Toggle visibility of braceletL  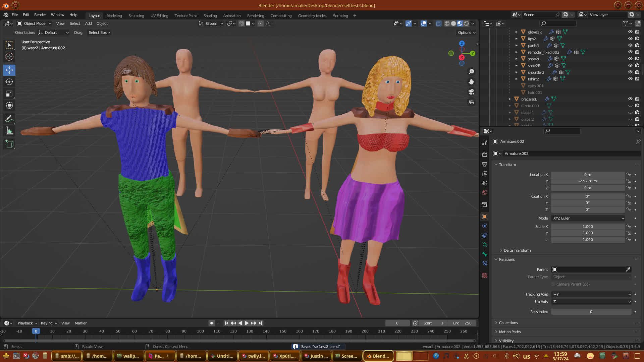point(630,99)
